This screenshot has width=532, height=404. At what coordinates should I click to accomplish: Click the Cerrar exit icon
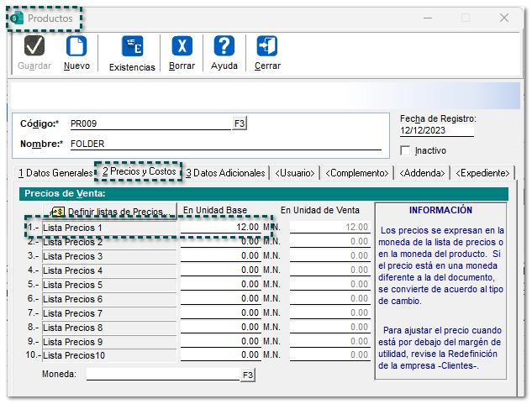point(267,47)
